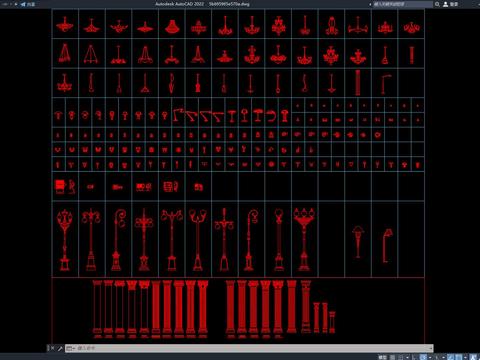Screen dimensions: 480x360
Task: Click the sign-in text next to user icon
Action: 454,4
